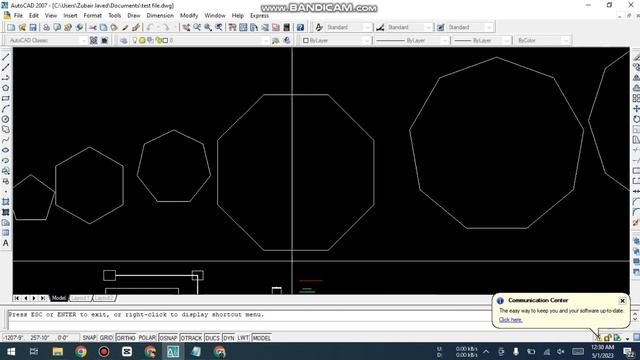Click the Undo arrow icon

(x=150, y=27)
